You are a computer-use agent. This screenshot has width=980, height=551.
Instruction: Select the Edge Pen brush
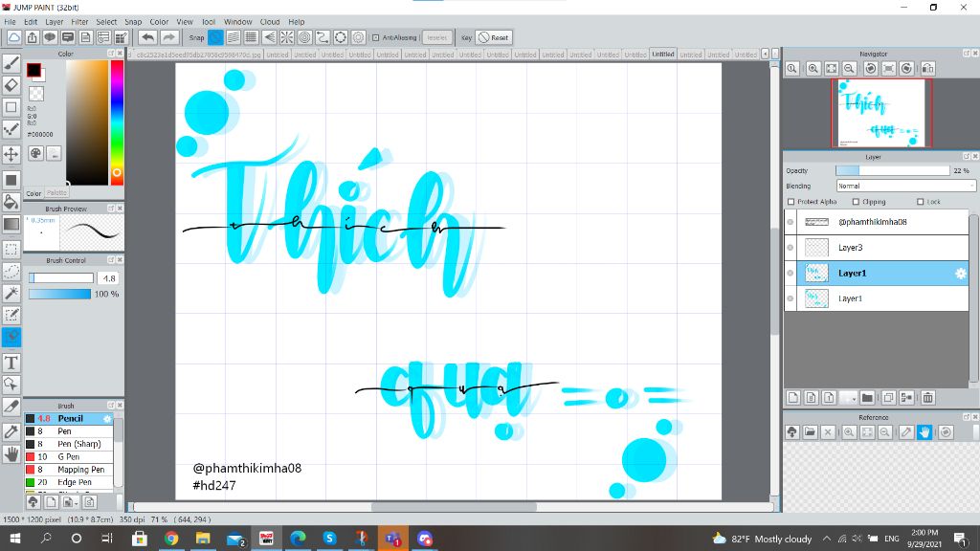(69, 482)
